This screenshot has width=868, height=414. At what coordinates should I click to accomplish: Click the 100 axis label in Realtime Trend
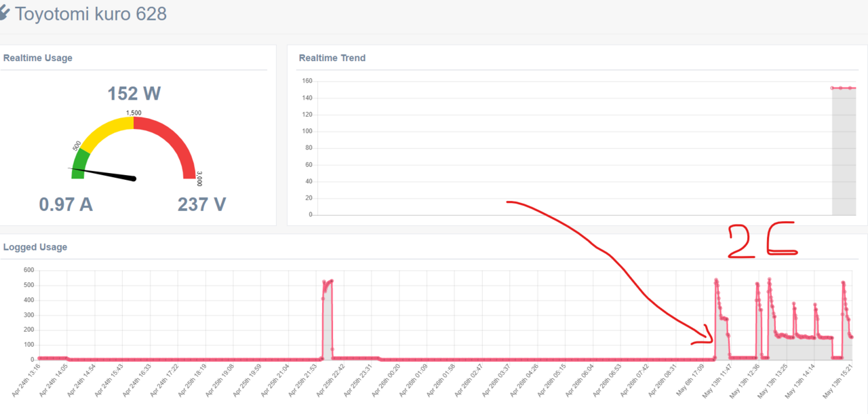(307, 132)
